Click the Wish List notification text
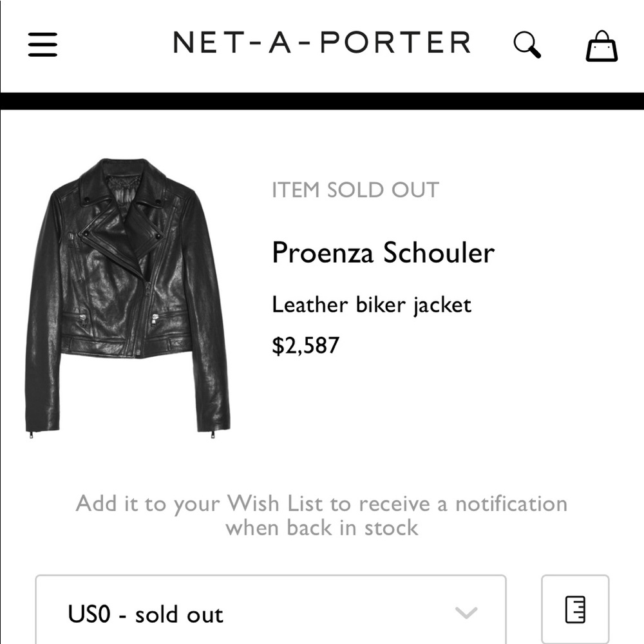This screenshot has height=644, width=644. click(x=321, y=515)
